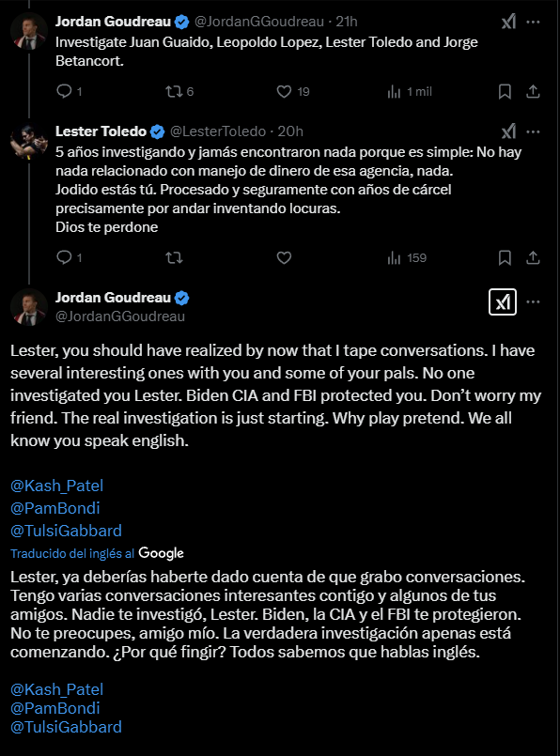Open more options on main tweet
Screen dimensions: 560x756
pos(533,301)
